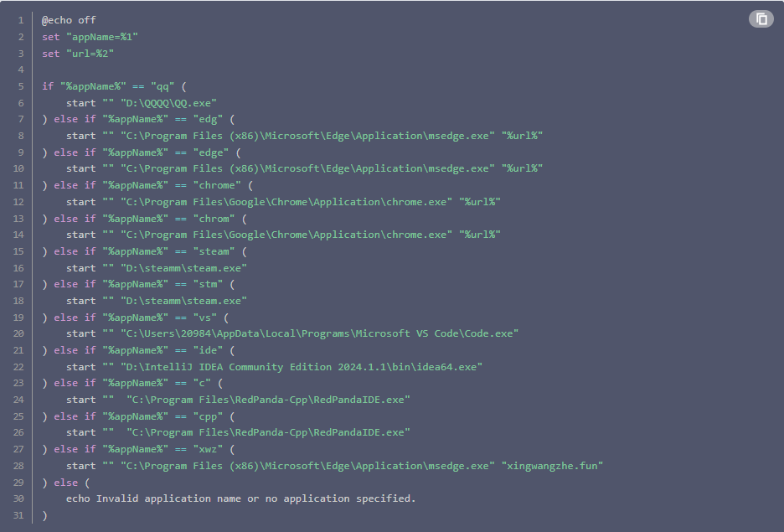This screenshot has width=784, height=532.
Task: Click the "qq" string on line 5
Action: pyautogui.click(x=159, y=86)
